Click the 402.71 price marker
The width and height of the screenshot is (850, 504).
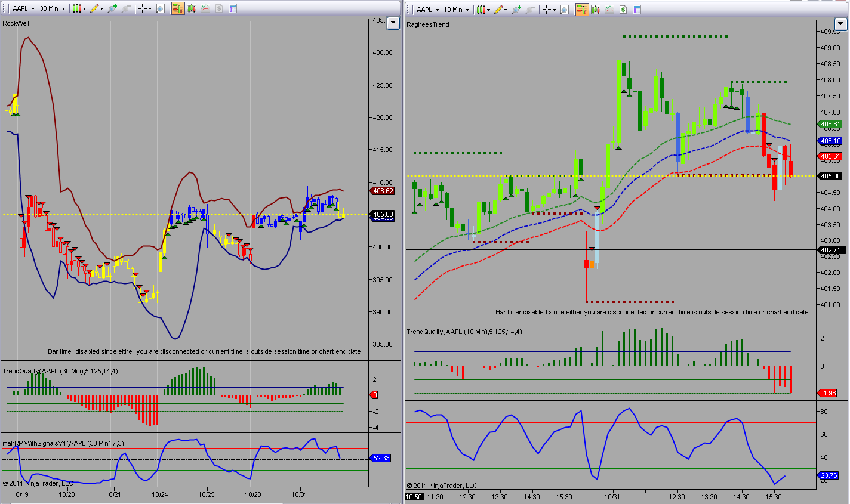pyautogui.click(x=830, y=250)
